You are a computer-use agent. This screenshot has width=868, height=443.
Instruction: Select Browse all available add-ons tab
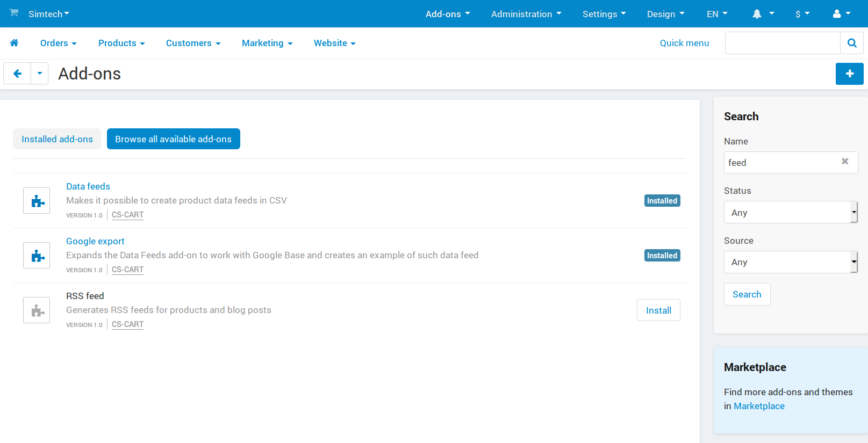point(174,139)
